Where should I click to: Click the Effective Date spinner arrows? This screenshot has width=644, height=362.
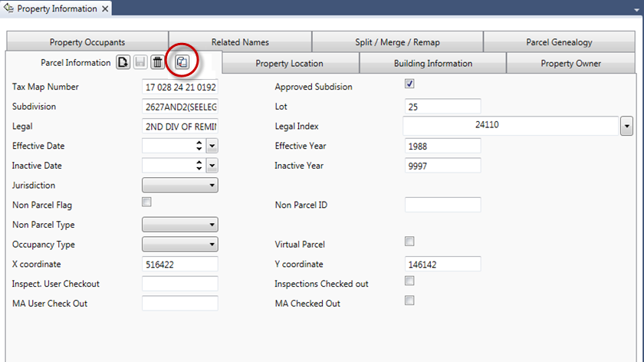[x=199, y=145]
